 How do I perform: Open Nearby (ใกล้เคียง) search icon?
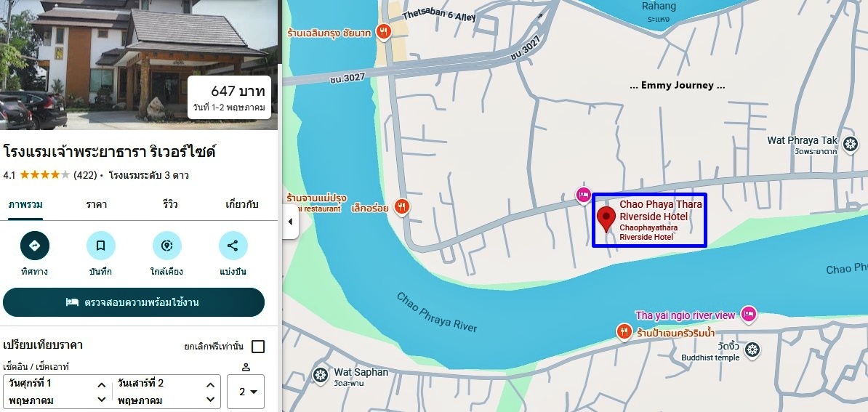[166, 246]
